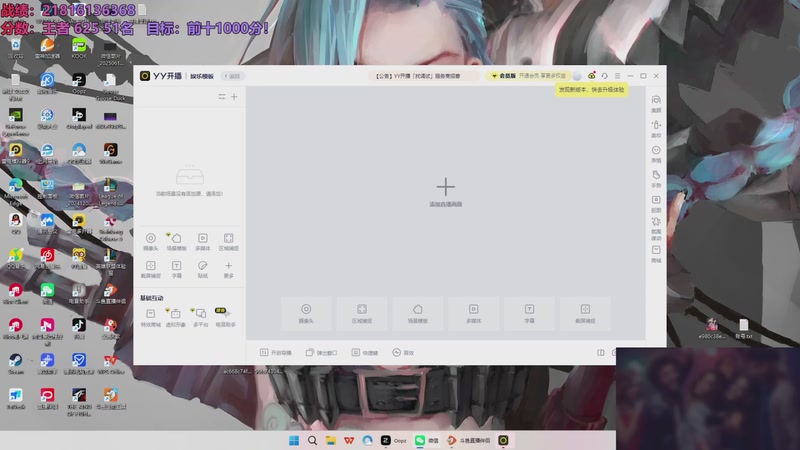Click the 字幕 quick card below preview

tap(529, 313)
